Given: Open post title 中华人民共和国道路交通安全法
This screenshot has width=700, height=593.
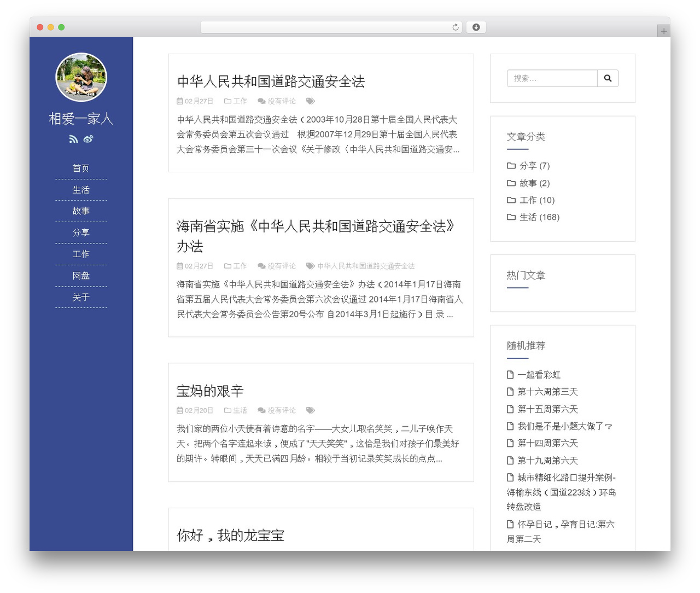Looking at the screenshot, I should click(x=271, y=82).
